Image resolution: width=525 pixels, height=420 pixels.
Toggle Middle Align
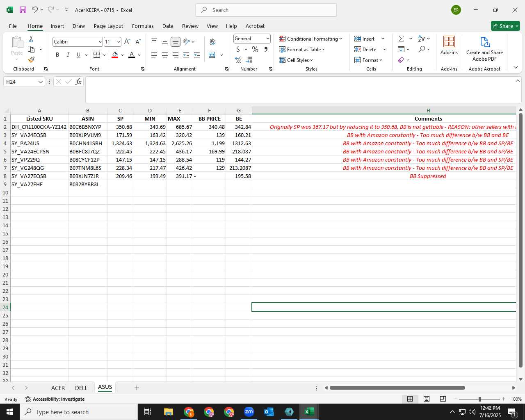(165, 41)
